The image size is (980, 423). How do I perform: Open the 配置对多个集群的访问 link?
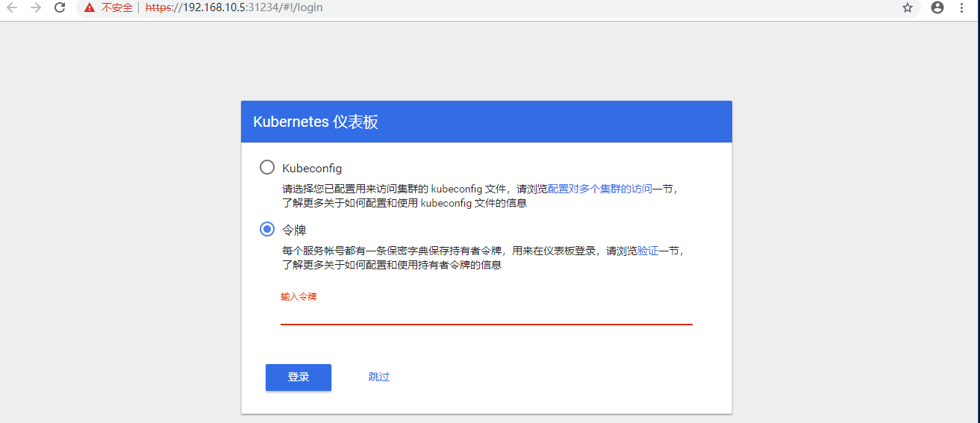click(600, 189)
